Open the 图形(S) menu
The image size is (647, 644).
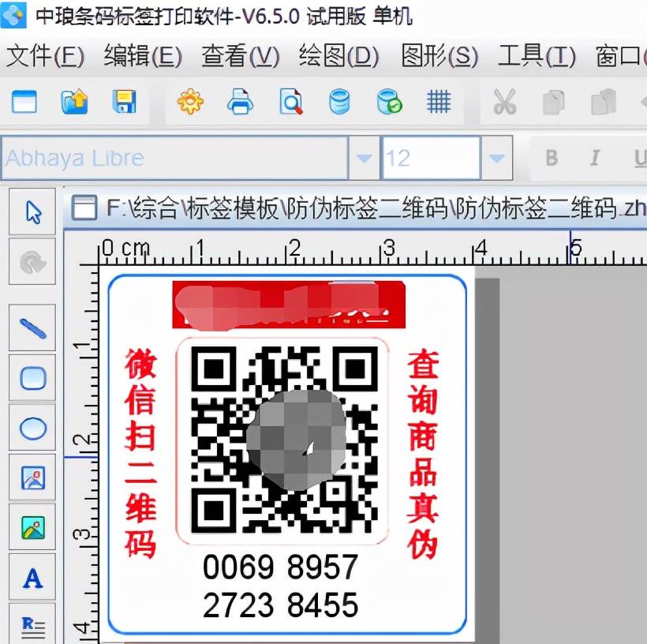tap(439, 56)
